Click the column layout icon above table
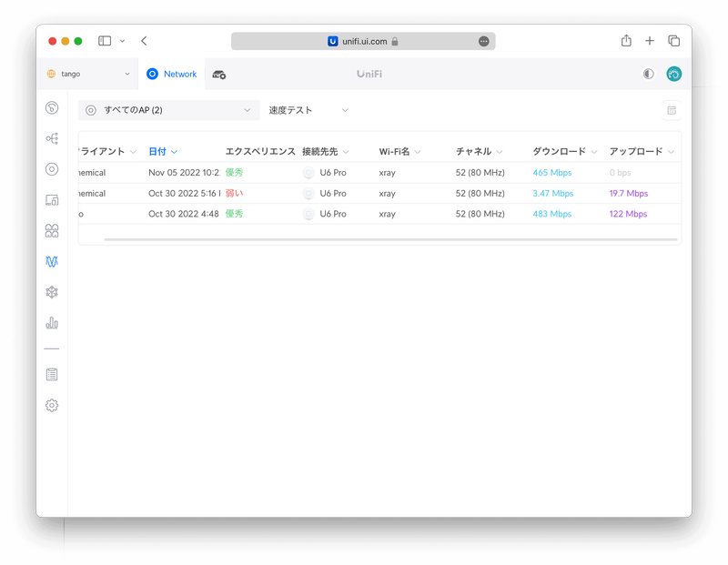The width and height of the screenshot is (728, 565). pos(672,110)
